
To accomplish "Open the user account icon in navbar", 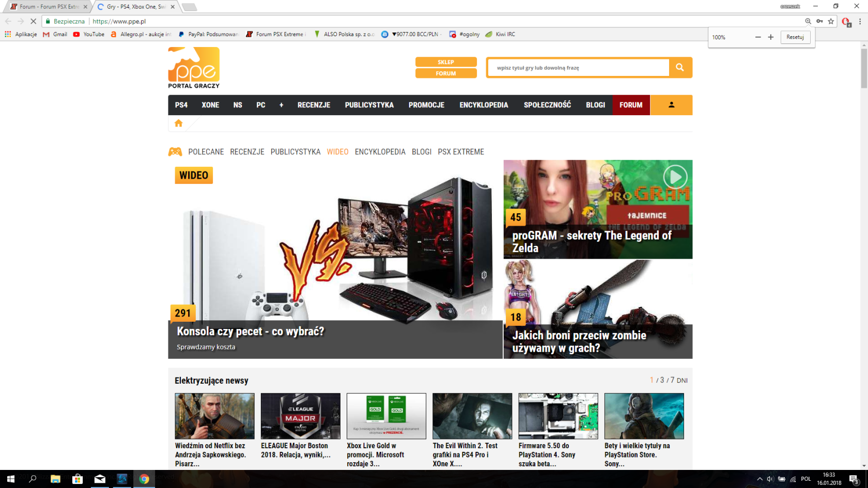I will click(x=671, y=105).
